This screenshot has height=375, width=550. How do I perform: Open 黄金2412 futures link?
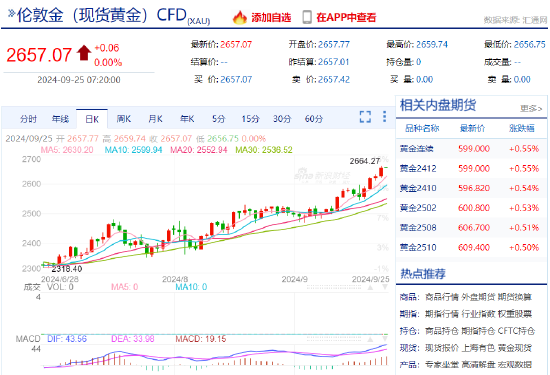pyautogui.click(x=418, y=168)
